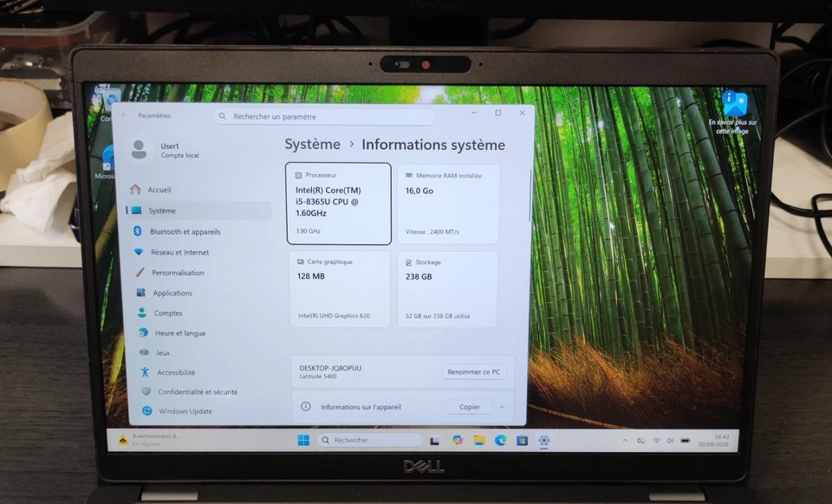The height and width of the screenshot is (504, 832).
Task: Open Task View on the taskbar
Action: [x=435, y=441]
